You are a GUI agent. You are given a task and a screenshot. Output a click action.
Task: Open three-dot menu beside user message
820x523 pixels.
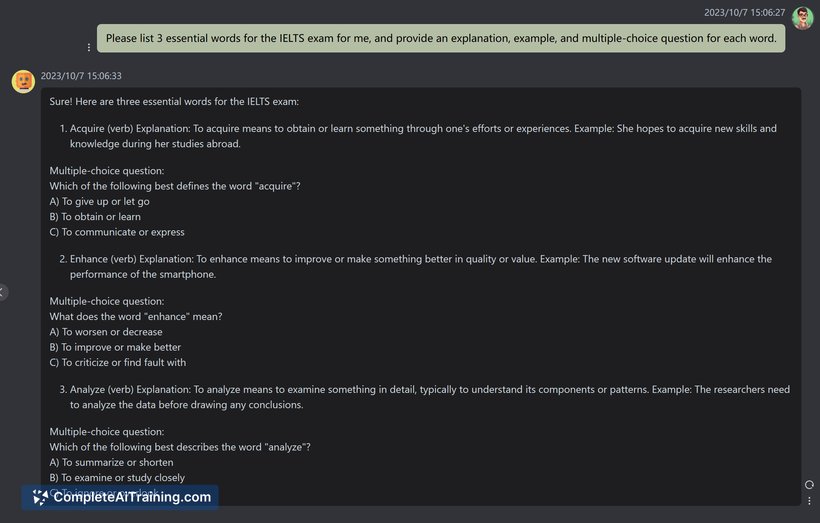click(x=89, y=48)
